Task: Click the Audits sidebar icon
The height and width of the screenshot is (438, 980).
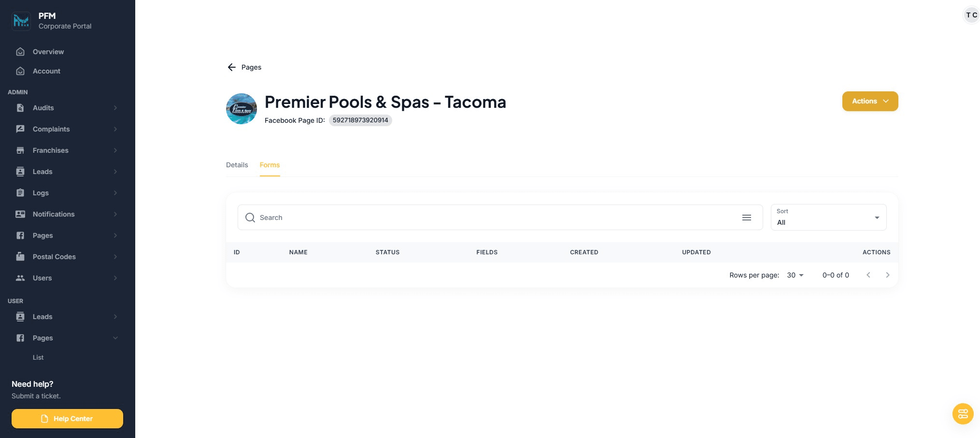Action: 20,108
